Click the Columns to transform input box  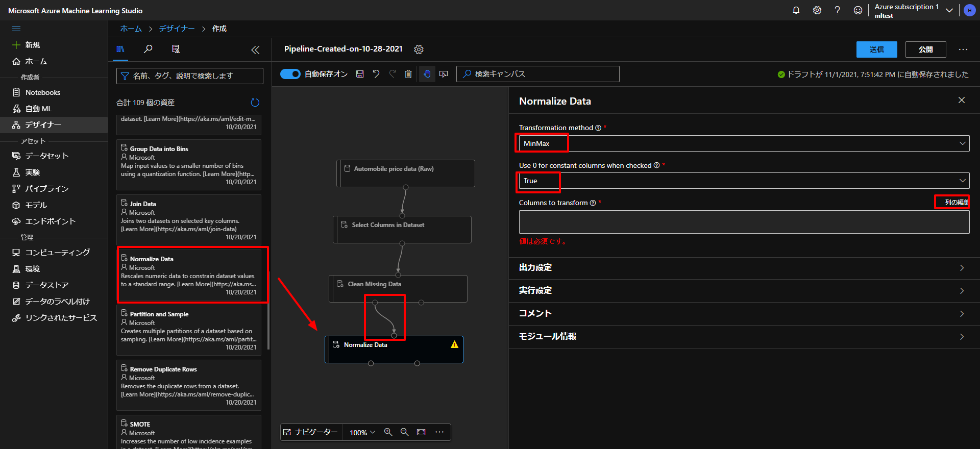(x=744, y=222)
